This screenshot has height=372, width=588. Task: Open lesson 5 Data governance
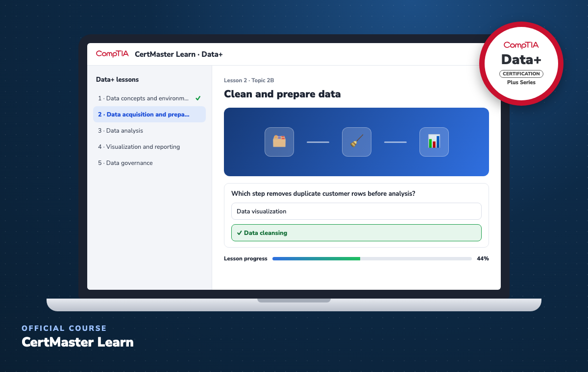click(149, 163)
